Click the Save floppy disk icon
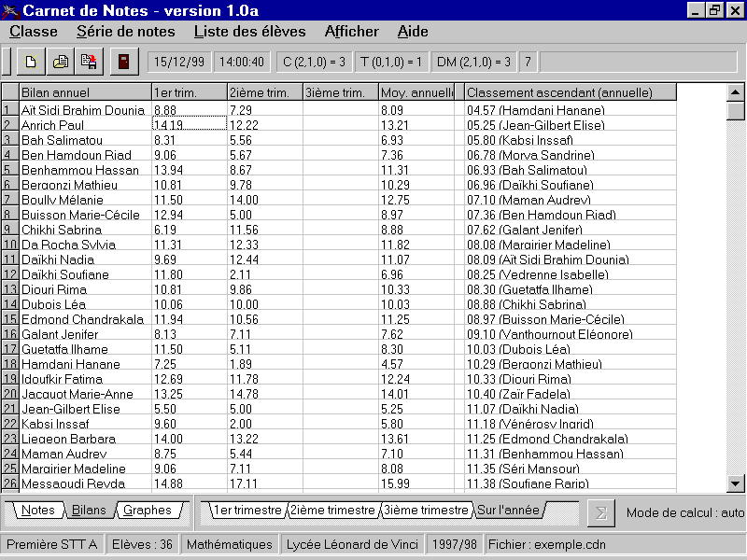Viewport: 747px width, 560px height. tap(89, 63)
